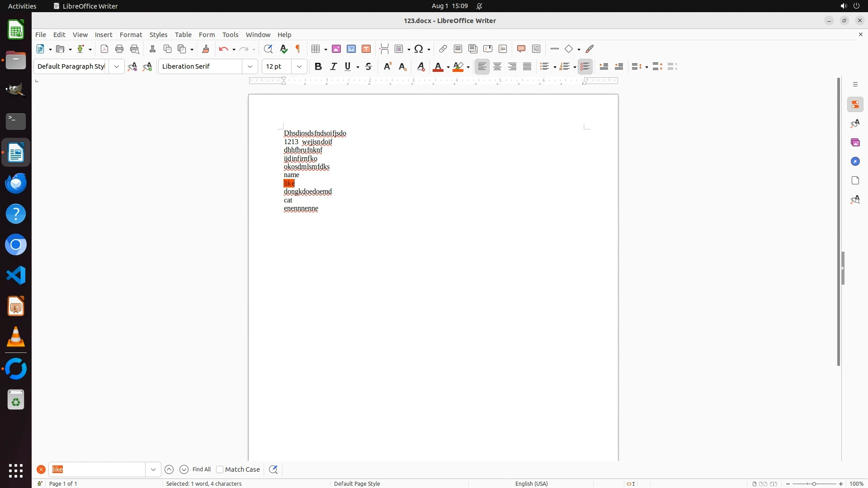This screenshot has height=488, width=868.
Task: Click the Insert Hyperlink icon
Action: pyautogui.click(x=443, y=49)
